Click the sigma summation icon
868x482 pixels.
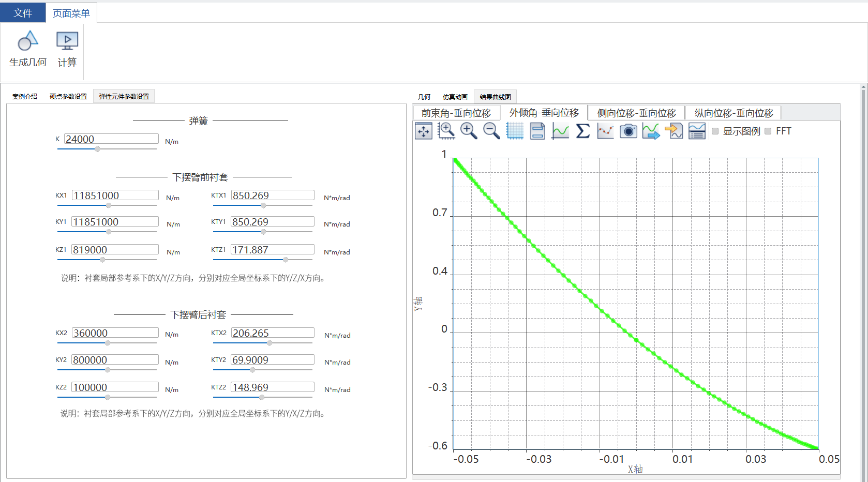(x=583, y=131)
